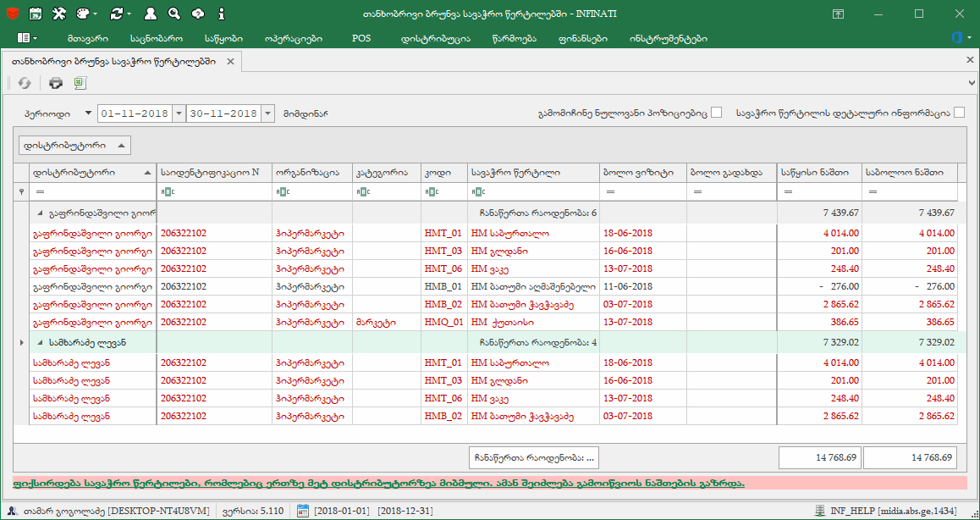The width and height of the screenshot is (980, 520).
Task: Open the information (i) icon
Action: (221, 14)
